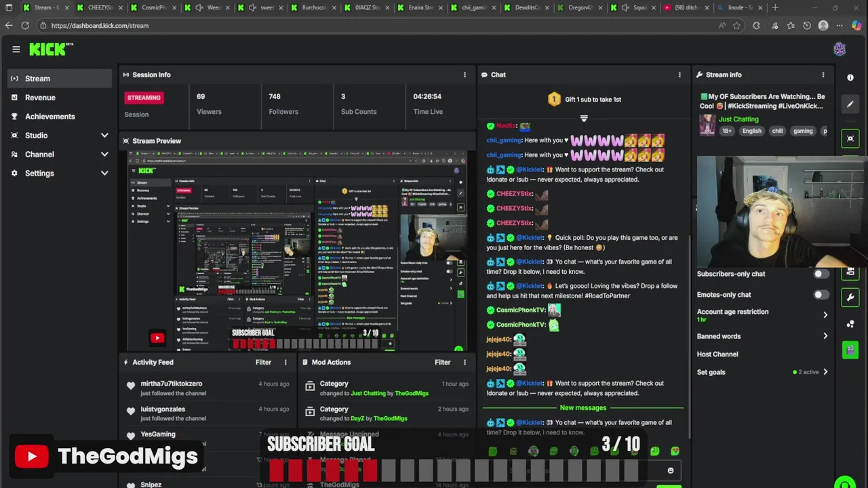
Task: Click the Just Chatting category link
Action: click(x=738, y=119)
